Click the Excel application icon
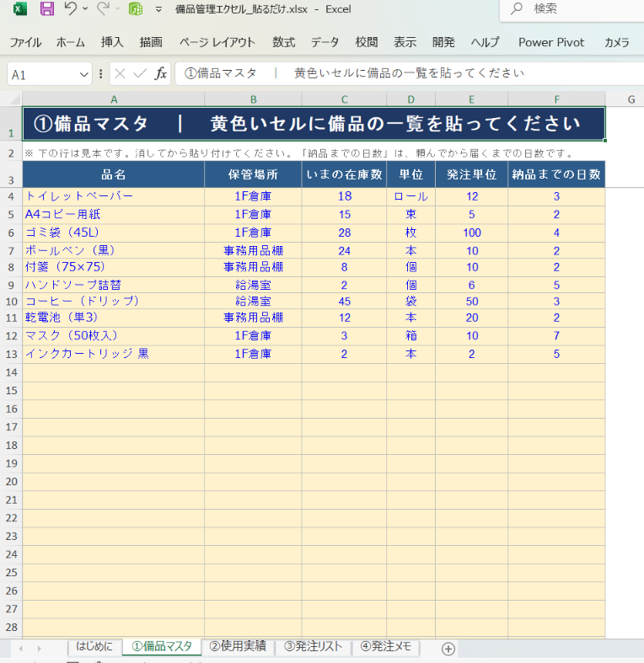Viewport: 644px width, 663px height. 20,9
